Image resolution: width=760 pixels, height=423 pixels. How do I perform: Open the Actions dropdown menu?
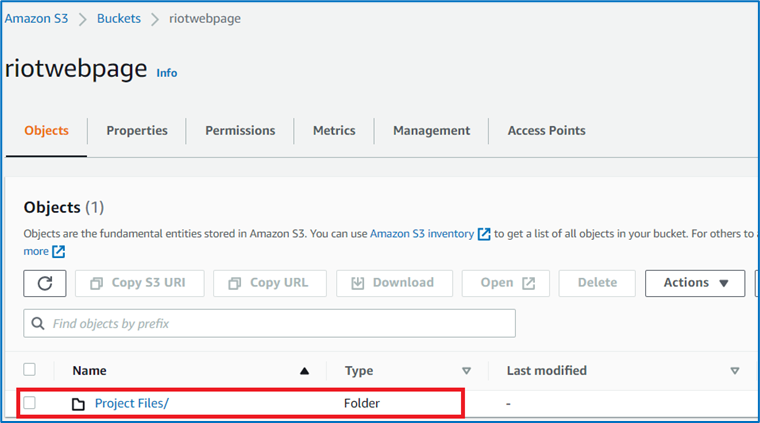(695, 283)
